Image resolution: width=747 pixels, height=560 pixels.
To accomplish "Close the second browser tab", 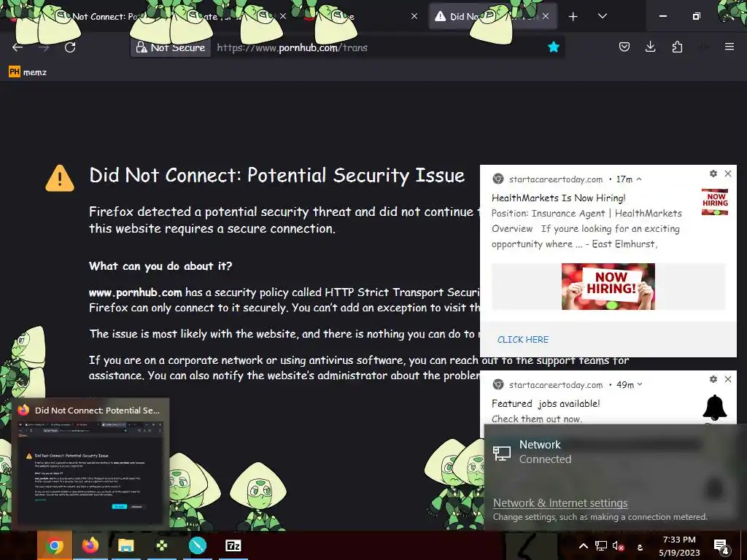I will [x=283, y=16].
